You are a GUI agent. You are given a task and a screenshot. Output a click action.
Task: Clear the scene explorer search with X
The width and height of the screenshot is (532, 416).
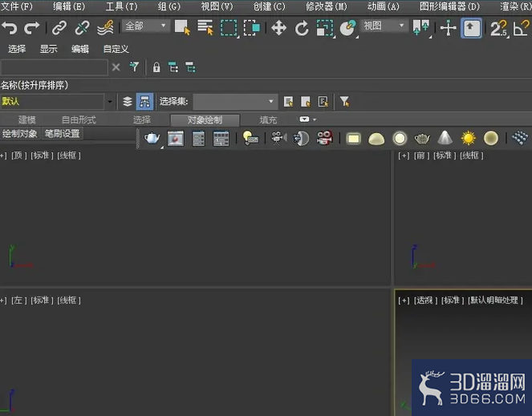click(x=116, y=67)
